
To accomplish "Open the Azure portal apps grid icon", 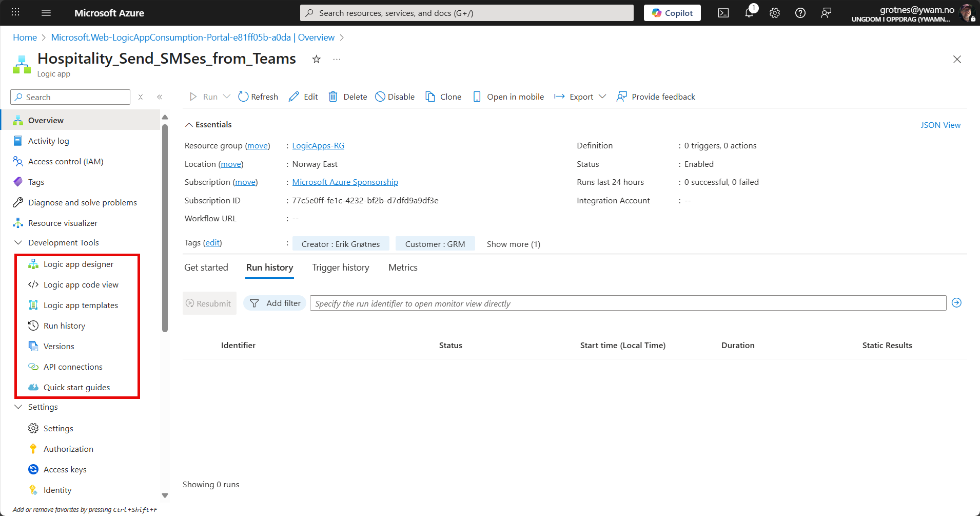I will (x=15, y=13).
